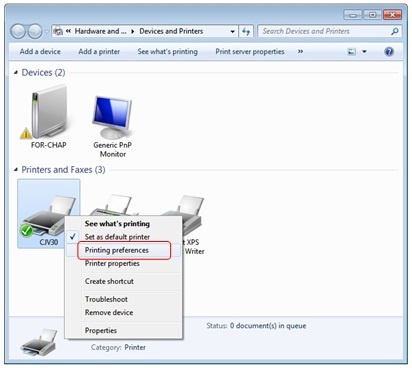Click the Back navigation arrow button
Screen dimensions: 412x368
click(x=18, y=31)
